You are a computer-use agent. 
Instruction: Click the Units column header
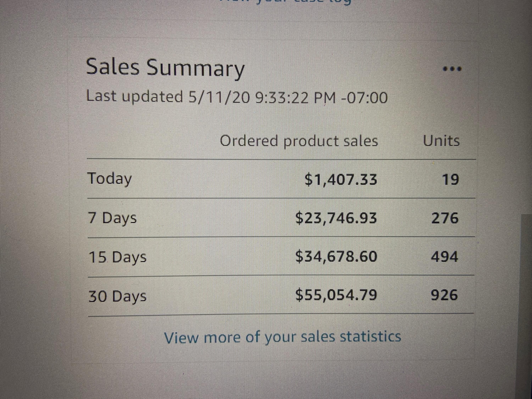(x=441, y=141)
